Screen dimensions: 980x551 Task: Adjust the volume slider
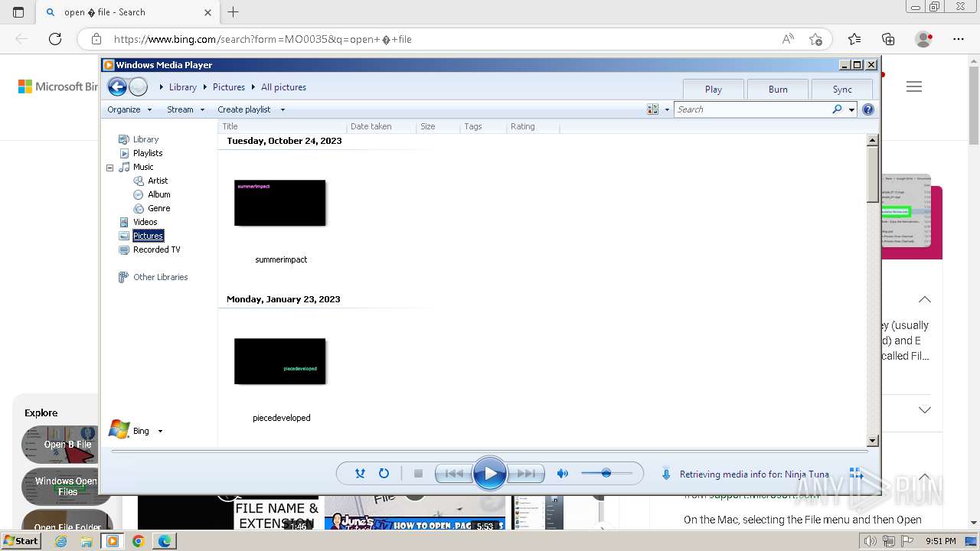pyautogui.click(x=606, y=474)
